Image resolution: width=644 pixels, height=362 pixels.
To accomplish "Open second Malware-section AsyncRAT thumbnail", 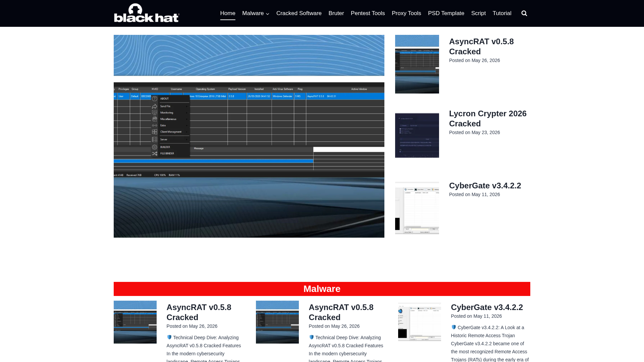I will pos(277,322).
